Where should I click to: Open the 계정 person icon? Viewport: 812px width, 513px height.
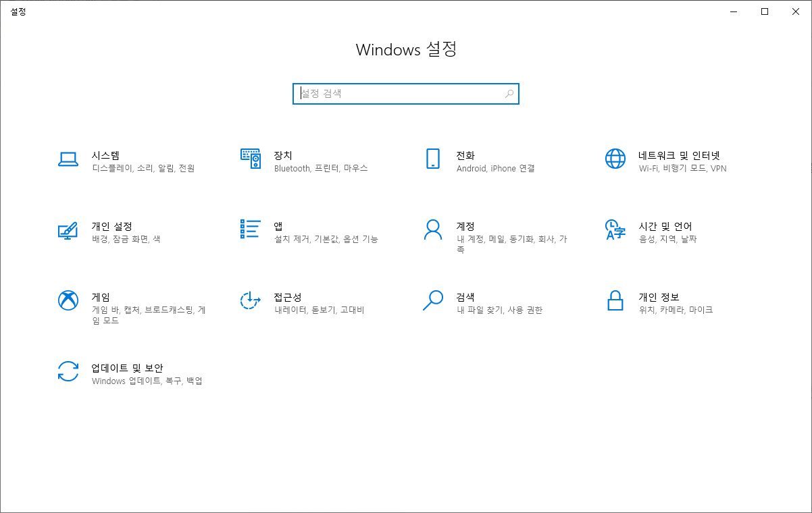(x=433, y=230)
